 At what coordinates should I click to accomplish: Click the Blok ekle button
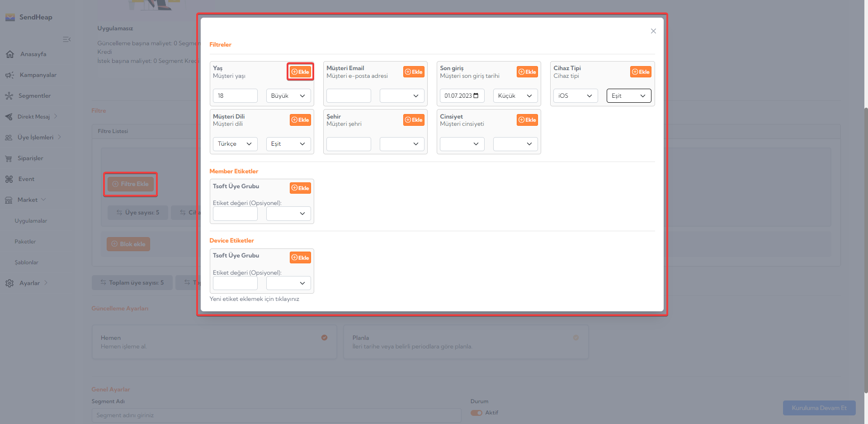[128, 244]
